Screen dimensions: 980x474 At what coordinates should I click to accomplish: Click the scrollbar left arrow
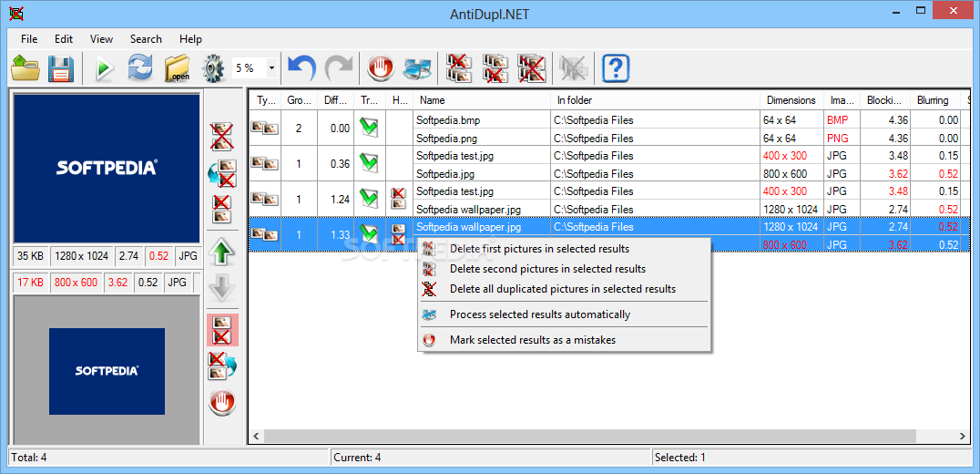click(x=256, y=436)
